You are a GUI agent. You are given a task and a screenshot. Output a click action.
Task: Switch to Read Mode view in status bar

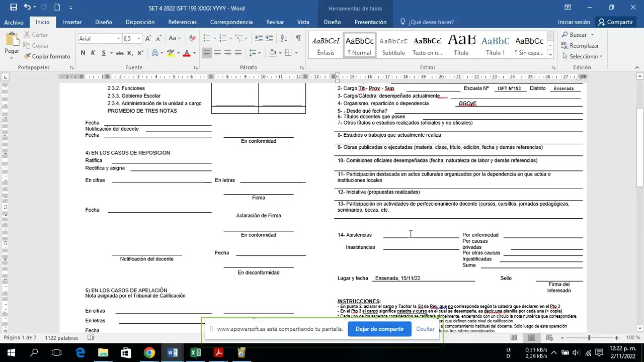coord(514,338)
